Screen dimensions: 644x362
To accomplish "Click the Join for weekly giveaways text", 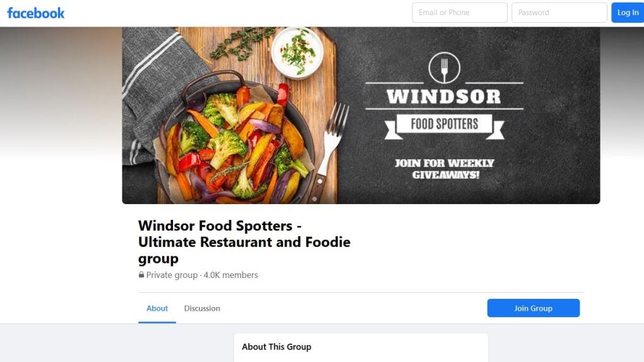I will tap(445, 169).
